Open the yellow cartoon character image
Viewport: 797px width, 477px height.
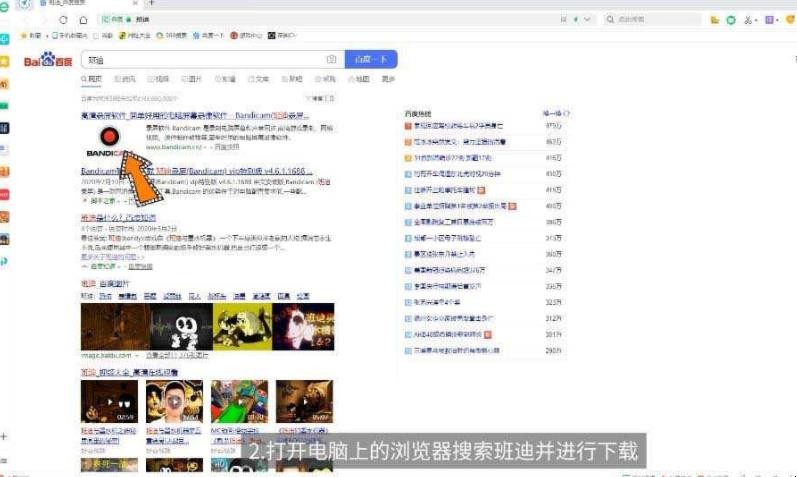242,326
